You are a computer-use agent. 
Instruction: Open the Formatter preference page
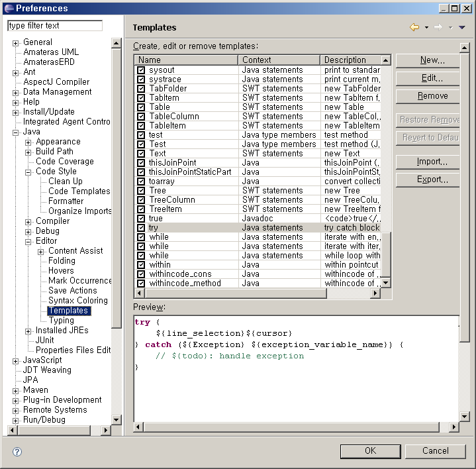point(66,201)
